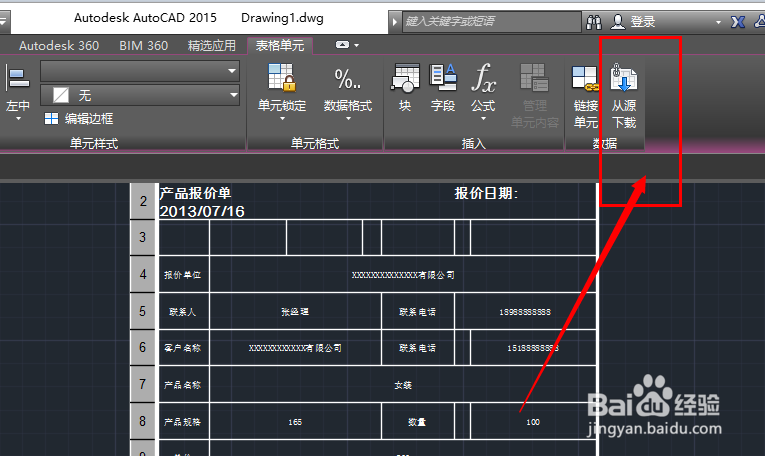The image size is (765, 456).
Task: Click the 无 fill color swatch
Action: [60, 95]
